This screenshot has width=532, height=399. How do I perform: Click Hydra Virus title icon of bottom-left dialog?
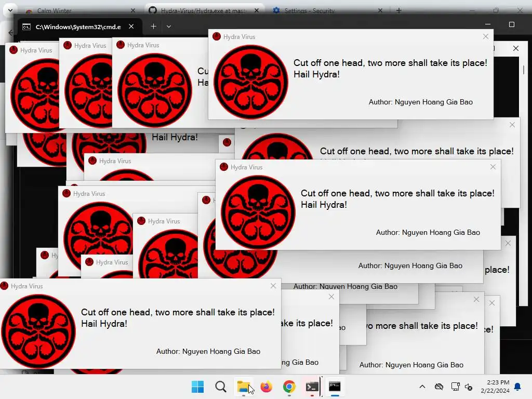[x=4, y=286]
